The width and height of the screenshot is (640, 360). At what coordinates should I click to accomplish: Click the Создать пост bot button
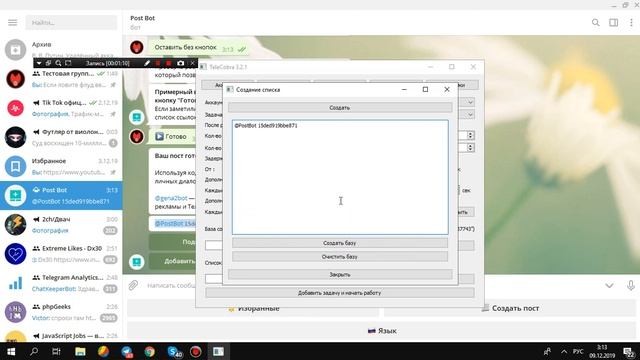pyautogui.click(x=510, y=308)
